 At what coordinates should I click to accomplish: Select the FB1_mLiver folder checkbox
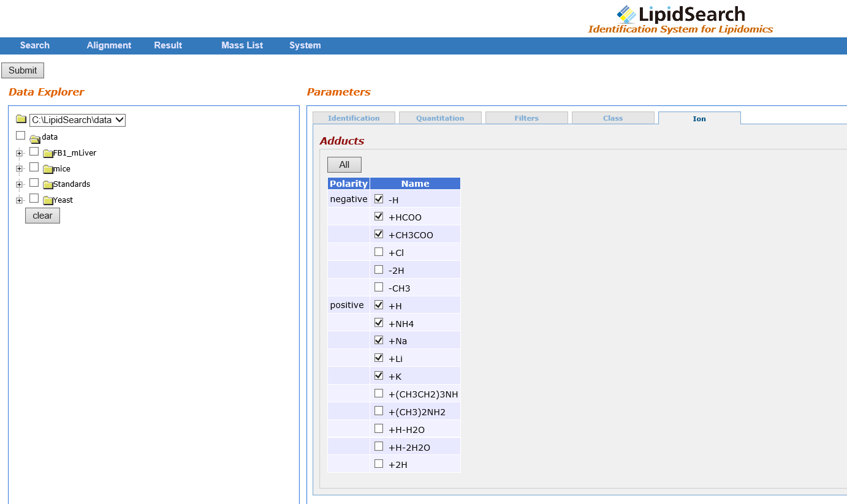[34, 151]
